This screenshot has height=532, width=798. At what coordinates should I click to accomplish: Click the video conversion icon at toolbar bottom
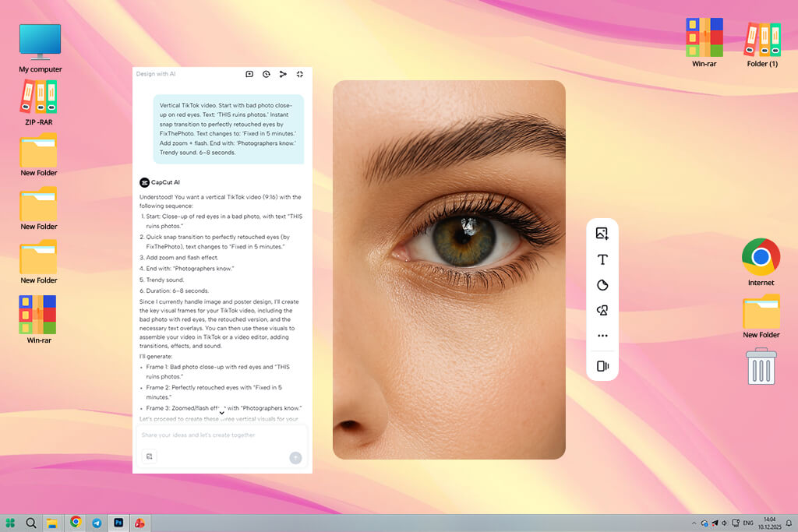[602, 366]
